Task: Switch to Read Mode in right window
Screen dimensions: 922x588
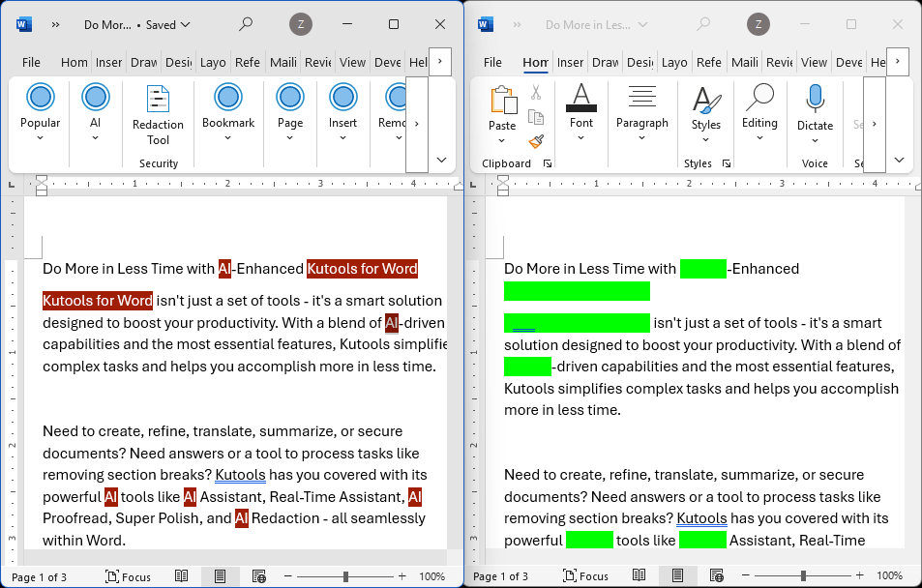Action: click(x=639, y=576)
